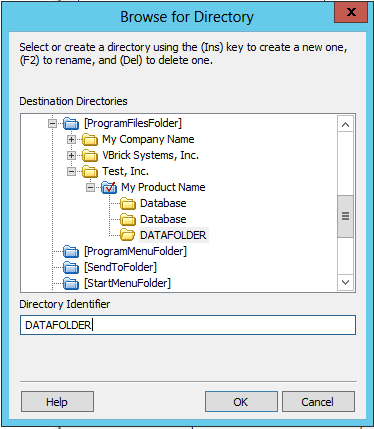Click the scrollbar down arrow

click(x=345, y=283)
